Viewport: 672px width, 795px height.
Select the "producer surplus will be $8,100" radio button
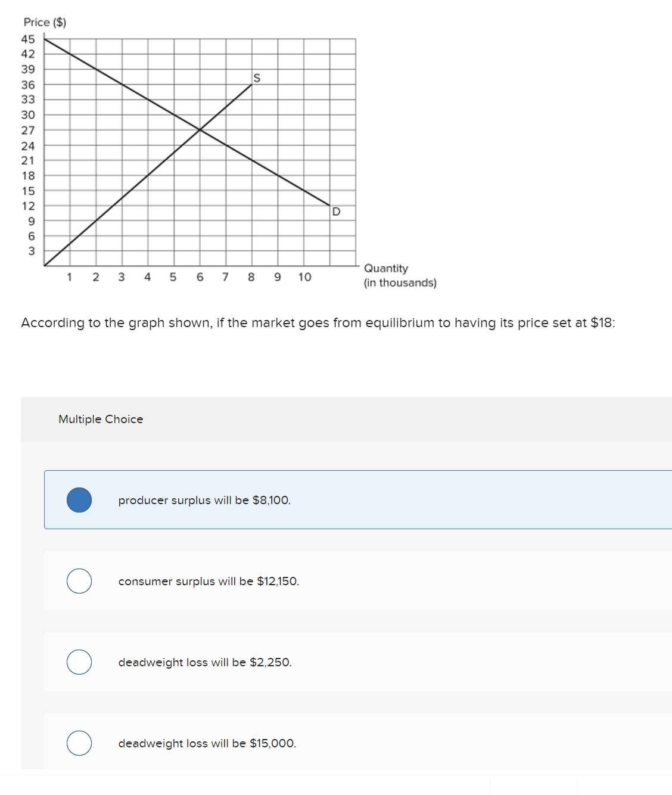[79, 501]
